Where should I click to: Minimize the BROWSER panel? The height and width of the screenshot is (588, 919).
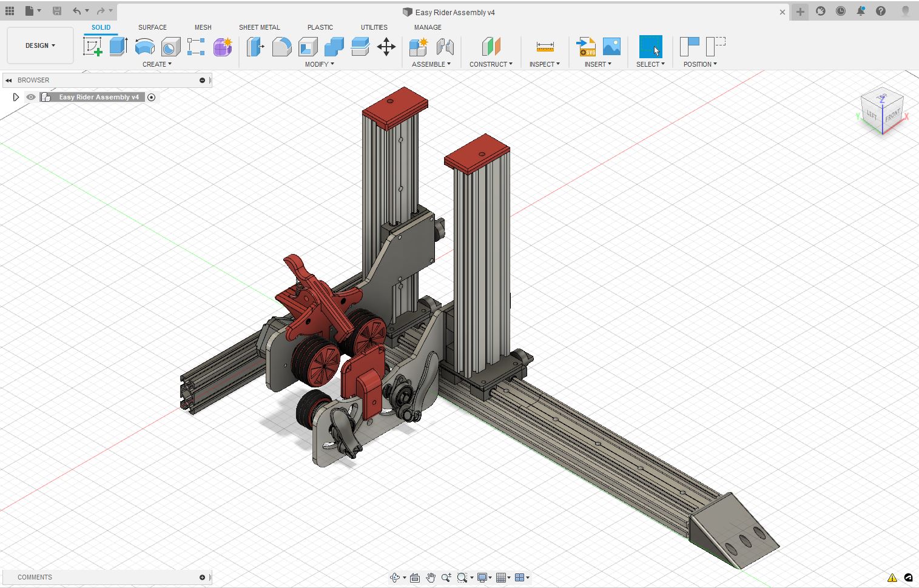click(202, 80)
